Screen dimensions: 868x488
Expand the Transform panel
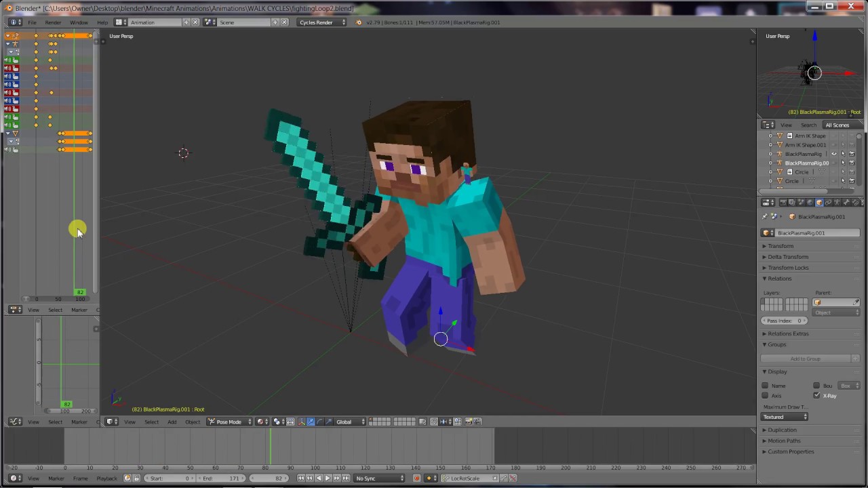[x=780, y=246]
